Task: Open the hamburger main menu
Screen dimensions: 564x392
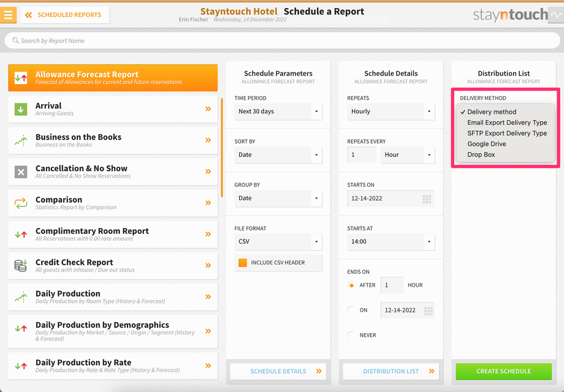Action: (x=8, y=15)
